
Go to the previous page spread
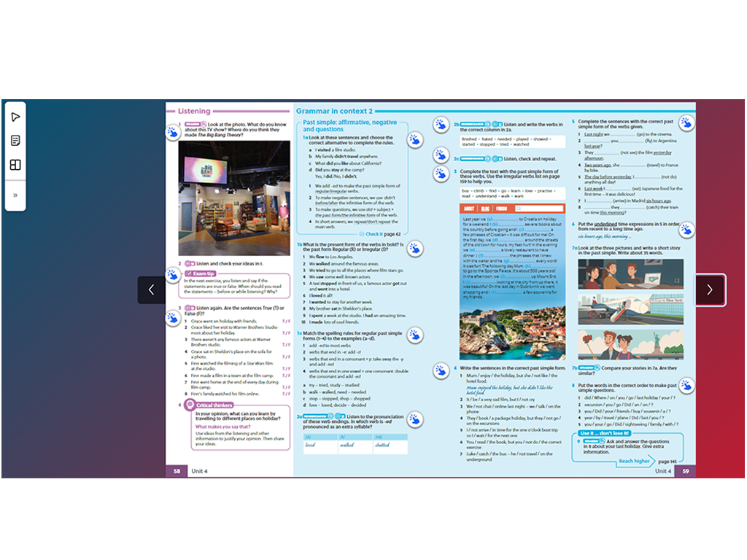[x=152, y=289]
